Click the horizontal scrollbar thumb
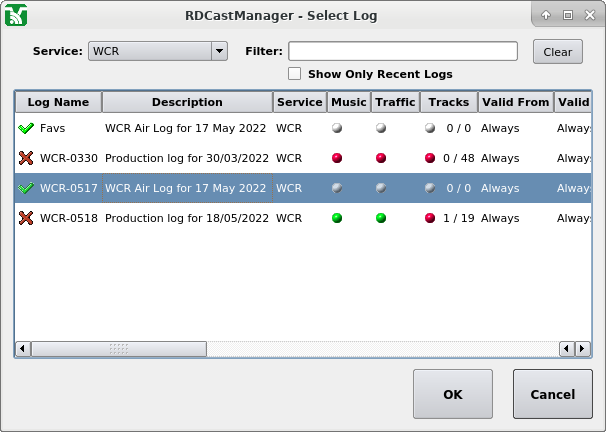 tap(118, 349)
